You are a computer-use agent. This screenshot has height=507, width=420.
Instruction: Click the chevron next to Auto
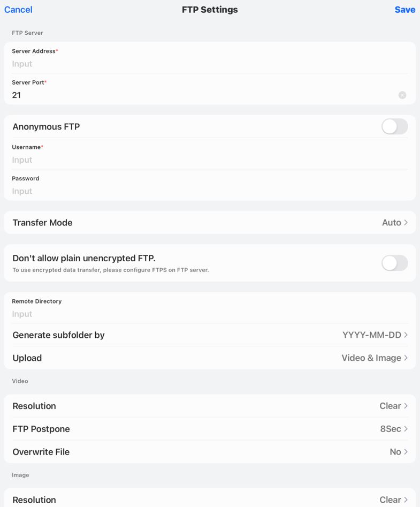(406, 223)
